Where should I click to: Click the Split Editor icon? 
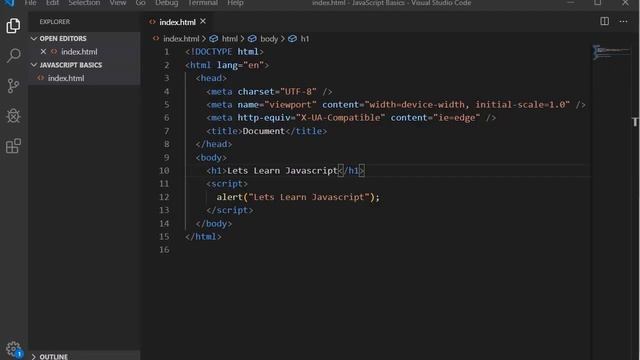point(604,21)
